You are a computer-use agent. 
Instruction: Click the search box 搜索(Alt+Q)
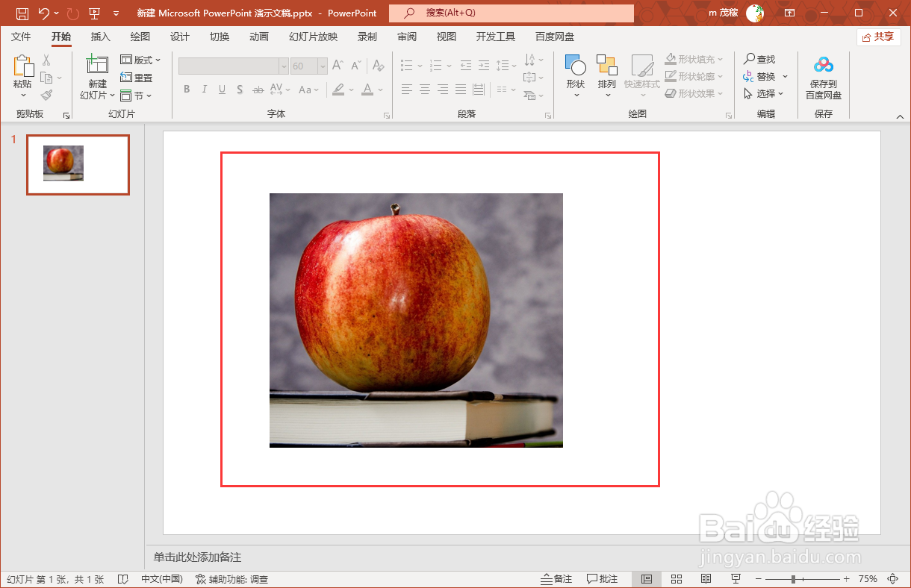coord(512,13)
